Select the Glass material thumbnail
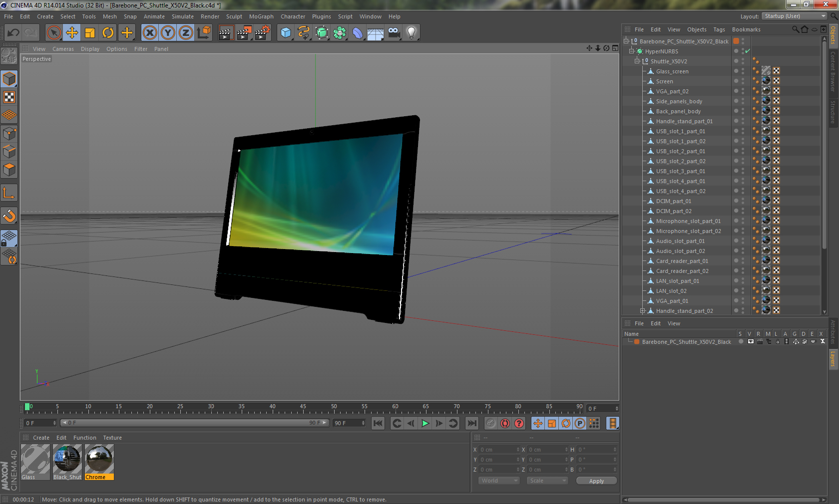The image size is (839, 504). tap(35, 463)
